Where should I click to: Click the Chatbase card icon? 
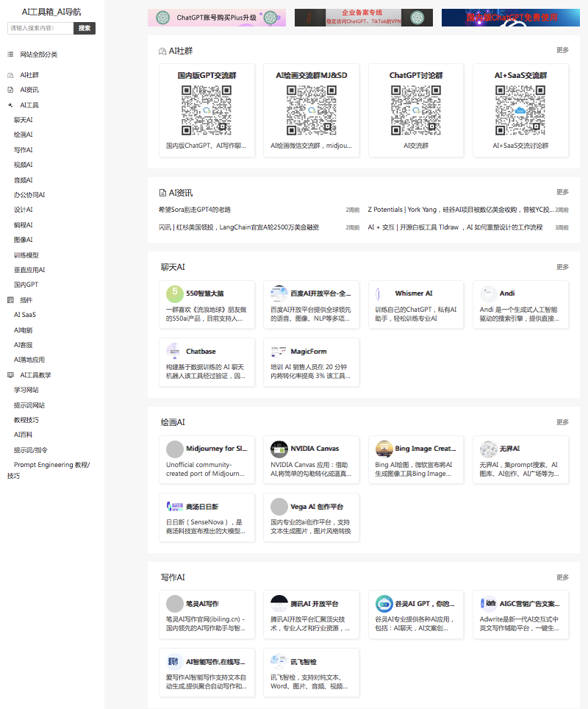(x=174, y=352)
